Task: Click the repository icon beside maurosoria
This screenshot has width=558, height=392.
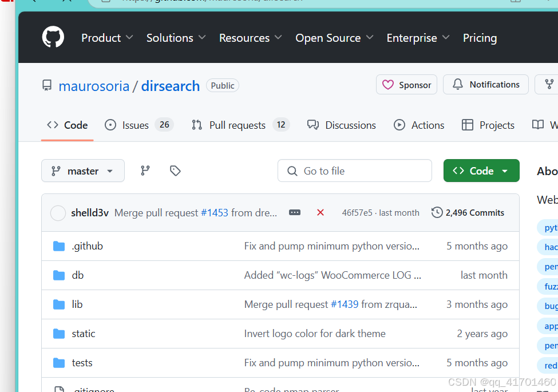Action: pyautogui.click(x=47, y=86)
